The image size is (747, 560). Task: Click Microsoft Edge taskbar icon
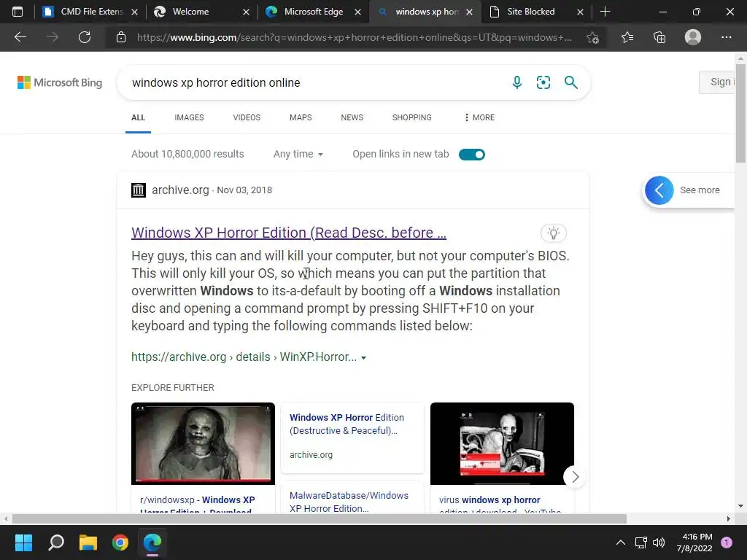point(152,542)
